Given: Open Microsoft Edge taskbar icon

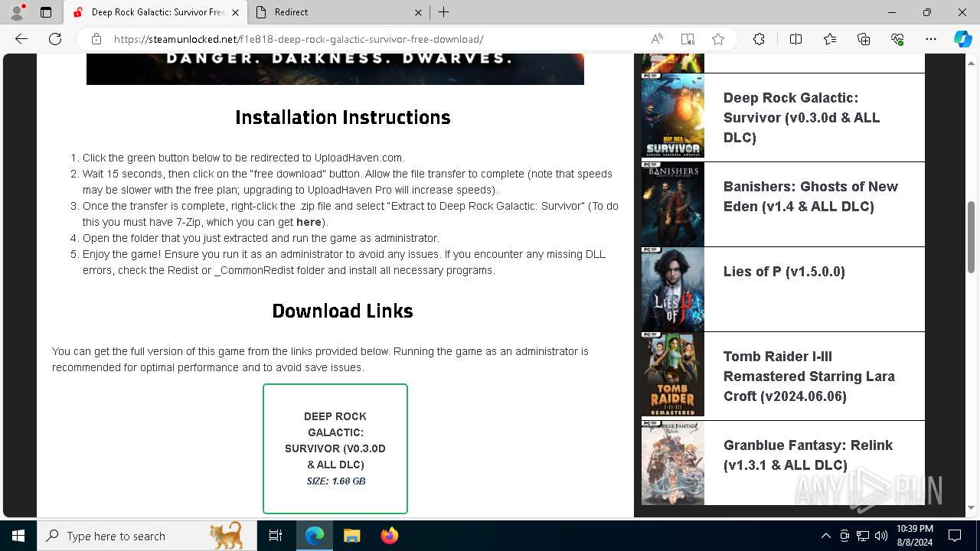Looking at the screenshot, I should click(x=315, y=536).
